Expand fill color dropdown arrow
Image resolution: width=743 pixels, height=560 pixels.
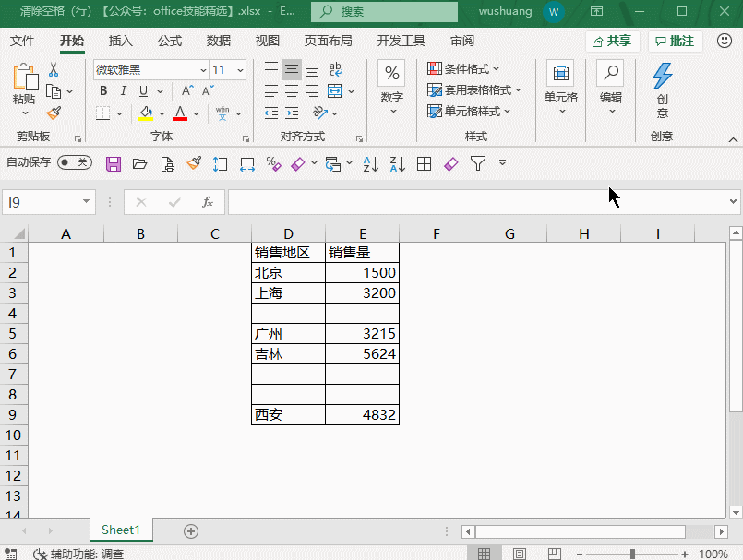pyautogui.click(x=162, y=113)
